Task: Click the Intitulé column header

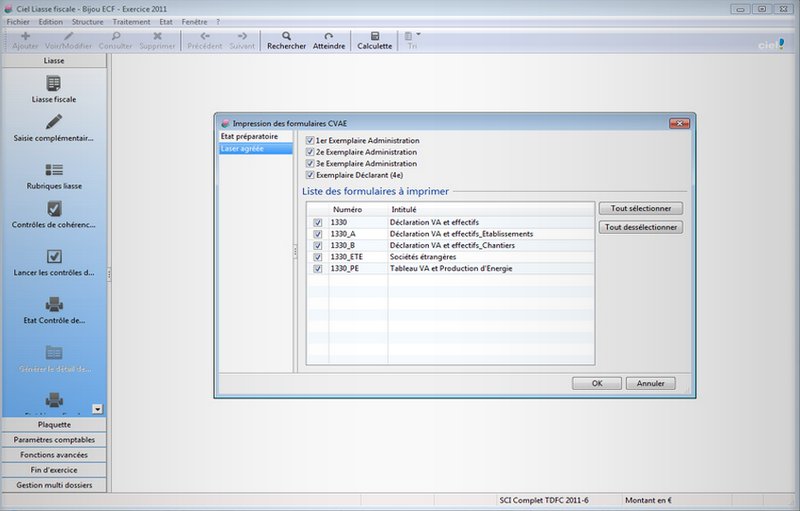Action: 491,210
